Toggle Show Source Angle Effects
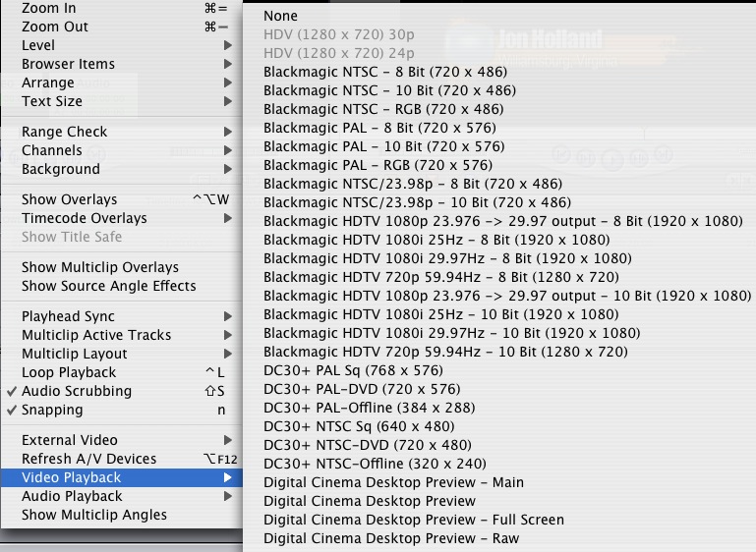 pyautogui.click(x=121, y=286)
